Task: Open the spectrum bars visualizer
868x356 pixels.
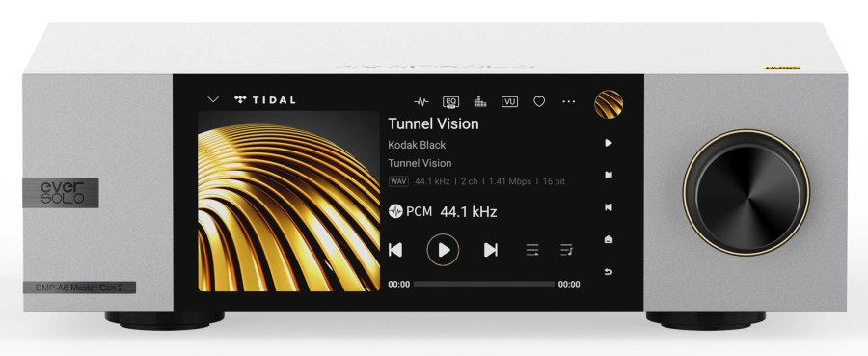Action: [480, 101]
